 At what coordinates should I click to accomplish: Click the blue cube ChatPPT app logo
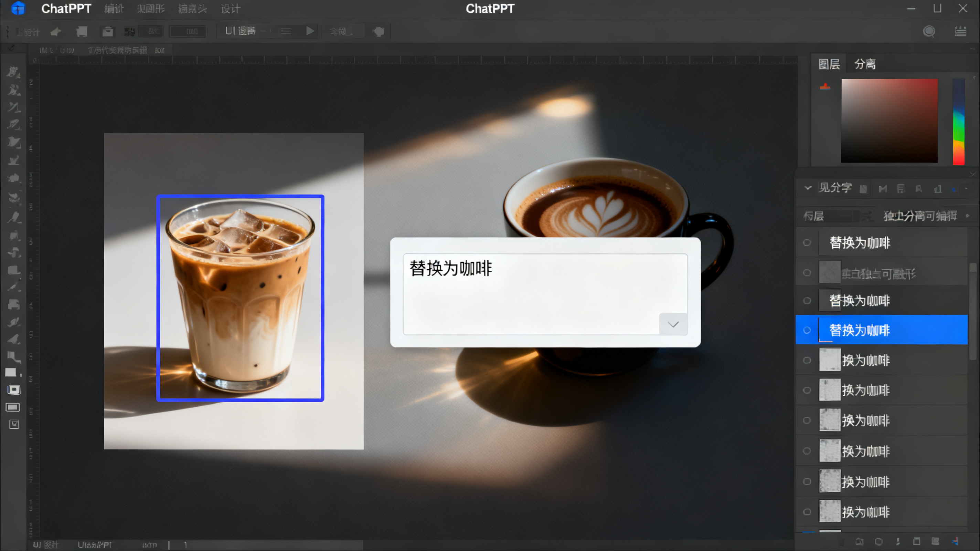coord(18,8)
